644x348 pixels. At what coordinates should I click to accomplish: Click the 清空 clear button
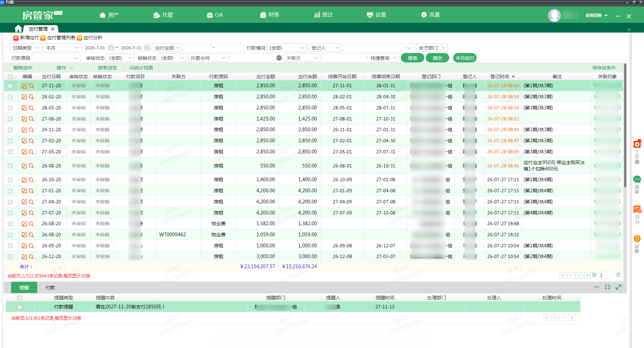(x=437, y=58)
